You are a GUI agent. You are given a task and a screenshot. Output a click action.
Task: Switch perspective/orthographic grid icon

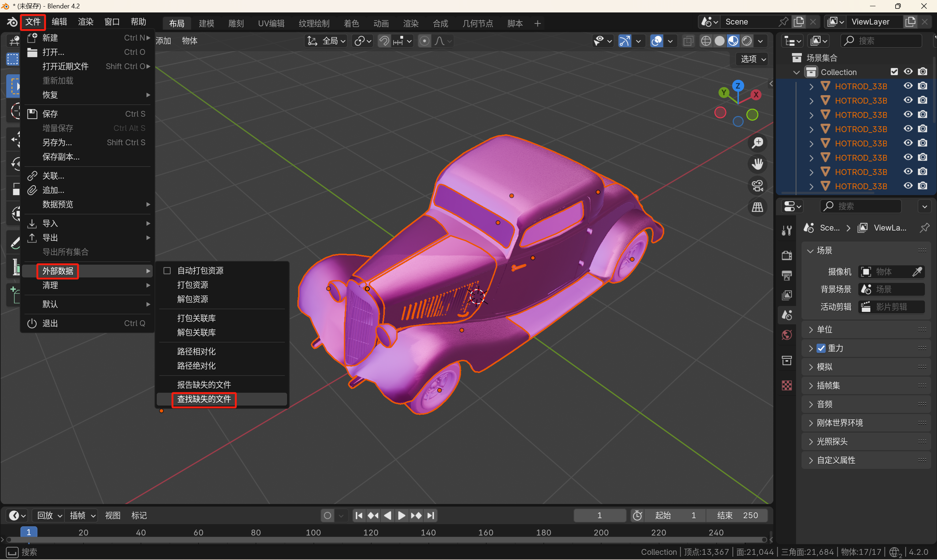[x=757, y=207]
